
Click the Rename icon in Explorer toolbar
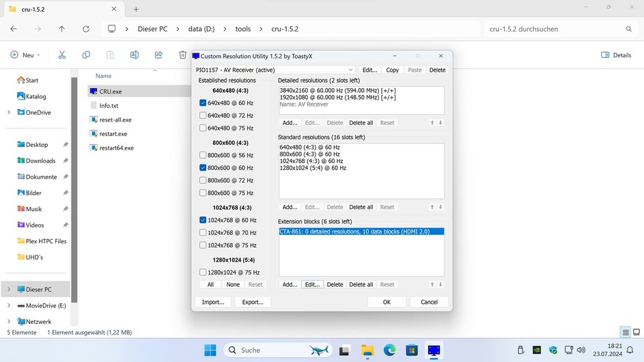point(135,55)
